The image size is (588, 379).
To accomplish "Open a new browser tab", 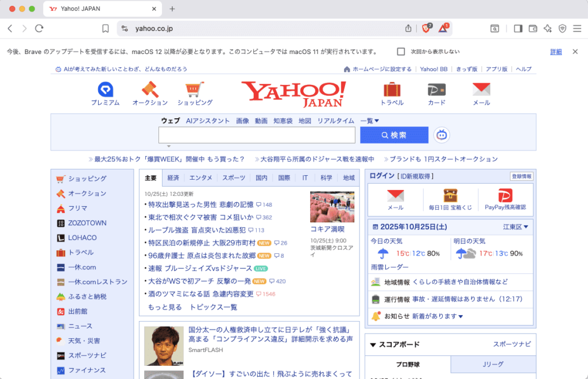I will (172, 9).
